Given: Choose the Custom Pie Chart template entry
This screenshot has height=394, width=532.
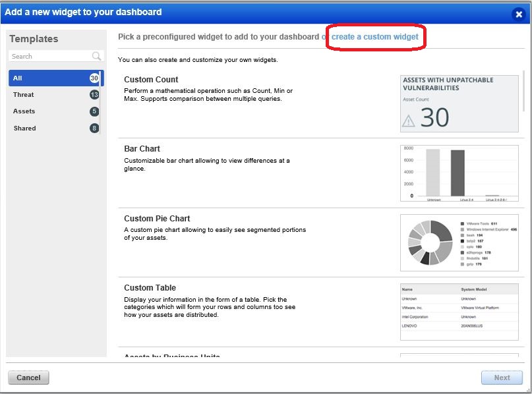Looking at the screenshot, I should 156,217.
